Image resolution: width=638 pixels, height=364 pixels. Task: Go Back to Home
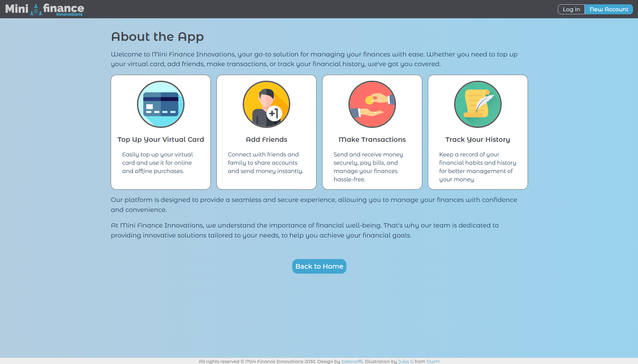click(x=319, y=266)
